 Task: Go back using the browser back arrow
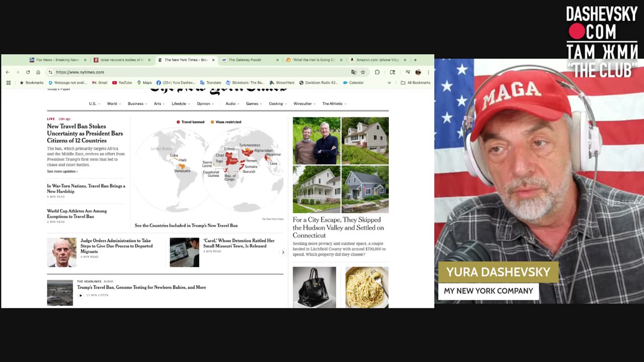click(x=8, y=72)
